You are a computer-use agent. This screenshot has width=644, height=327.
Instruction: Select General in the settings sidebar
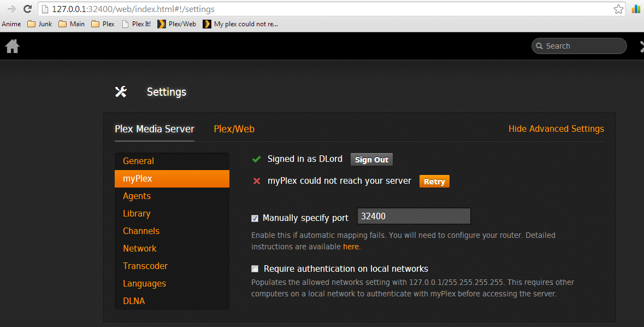172,161
